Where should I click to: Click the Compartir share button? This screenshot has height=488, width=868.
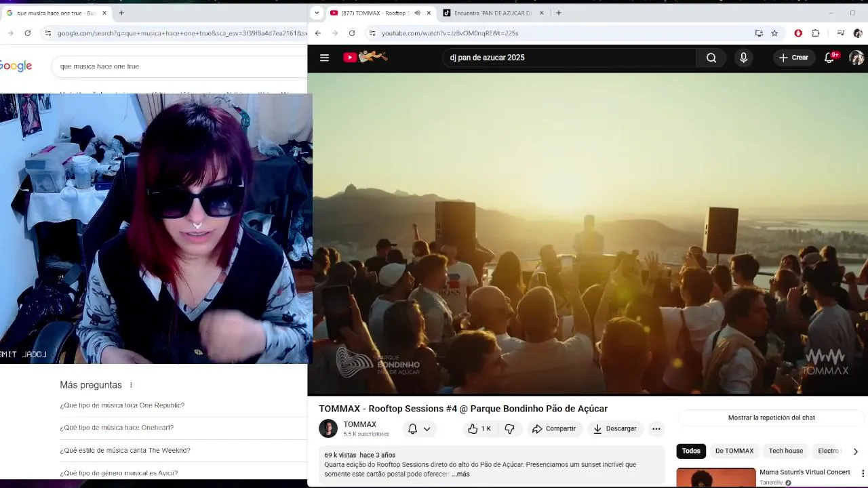554,428
